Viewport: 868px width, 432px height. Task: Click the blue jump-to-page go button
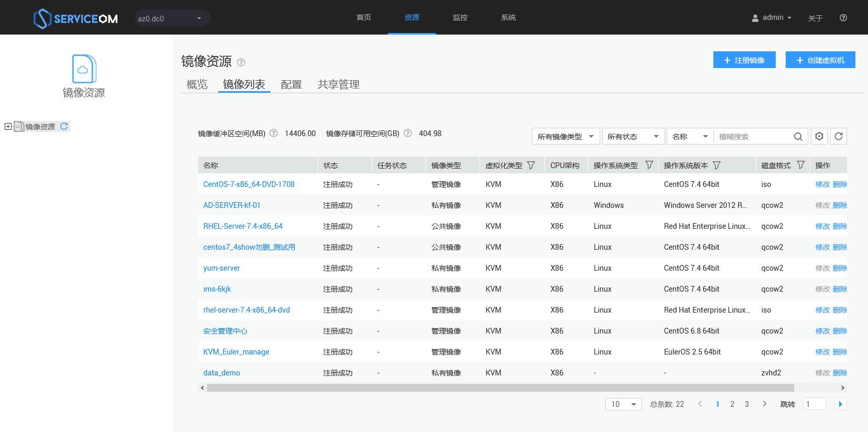(x=840, y=404)
